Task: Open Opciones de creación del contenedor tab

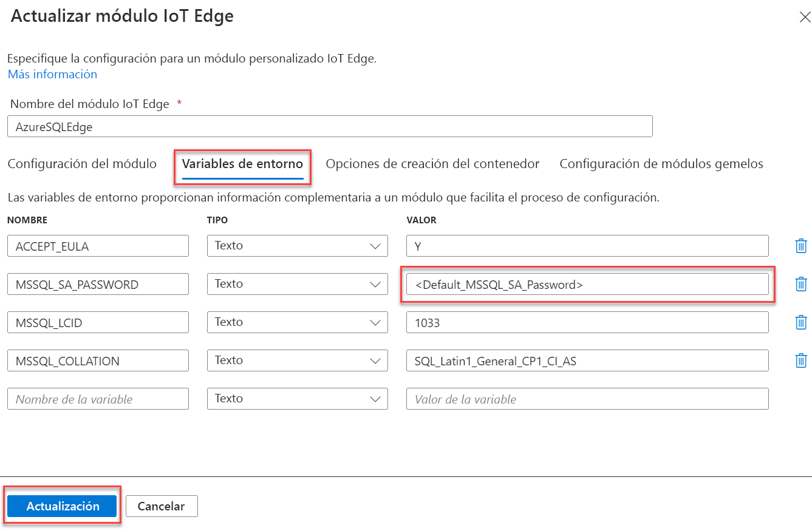Action: (x=432, y=164)
